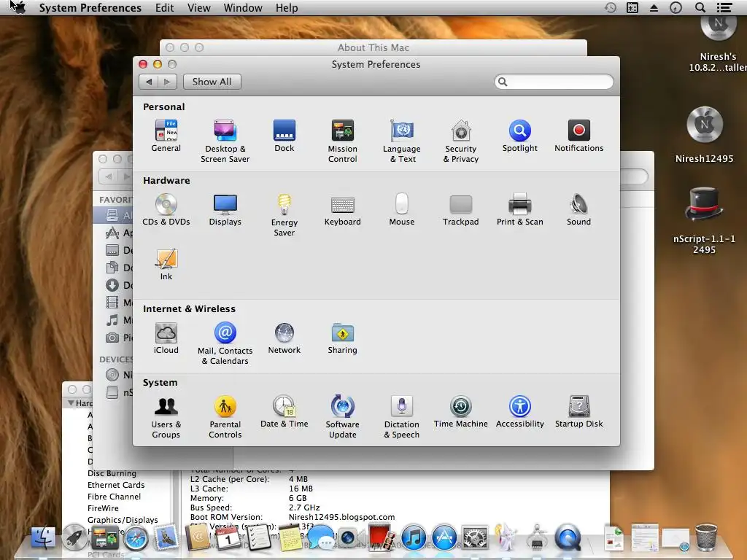Select FireWire in System Information sidebar
This screenshot has height=560, width=747.
[103, 508]
